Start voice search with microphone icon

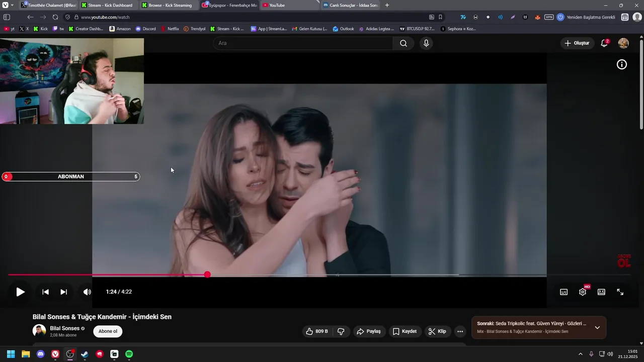[x=426, y=43]
